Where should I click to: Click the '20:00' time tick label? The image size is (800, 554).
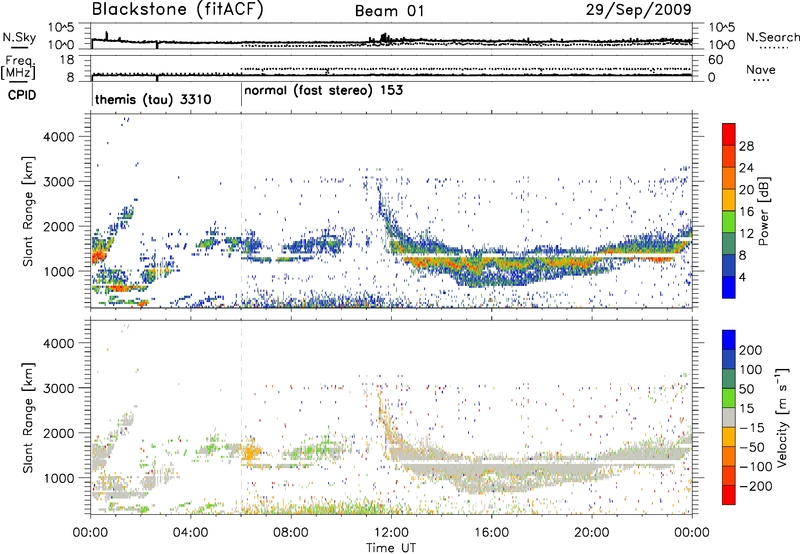592,533
